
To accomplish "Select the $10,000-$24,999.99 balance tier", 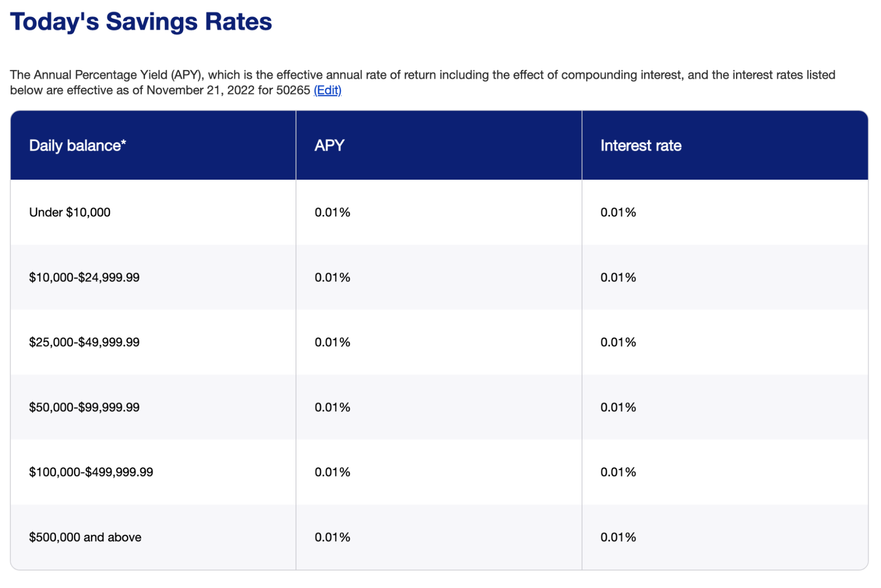I will tap(84, 277).
